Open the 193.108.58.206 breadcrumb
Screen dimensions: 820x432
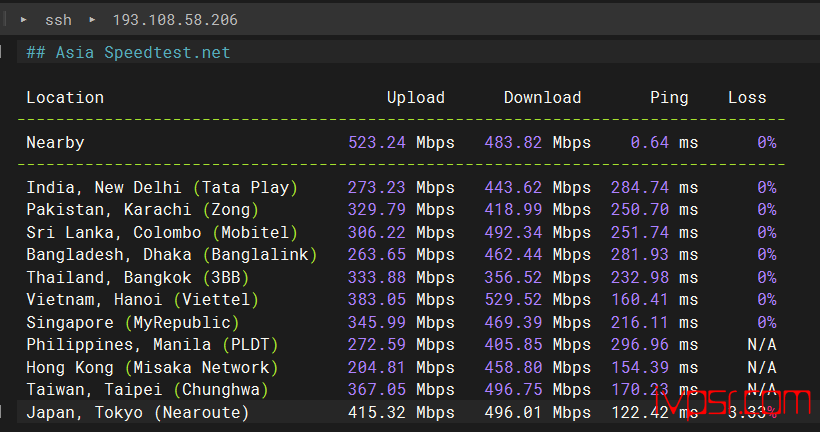pyautogui.click(x=174, y=20)
